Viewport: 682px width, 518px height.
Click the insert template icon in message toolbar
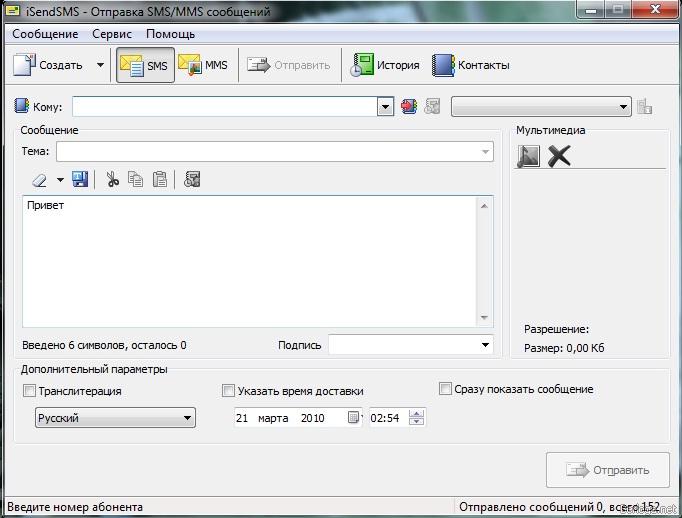(x=192, y=179)
